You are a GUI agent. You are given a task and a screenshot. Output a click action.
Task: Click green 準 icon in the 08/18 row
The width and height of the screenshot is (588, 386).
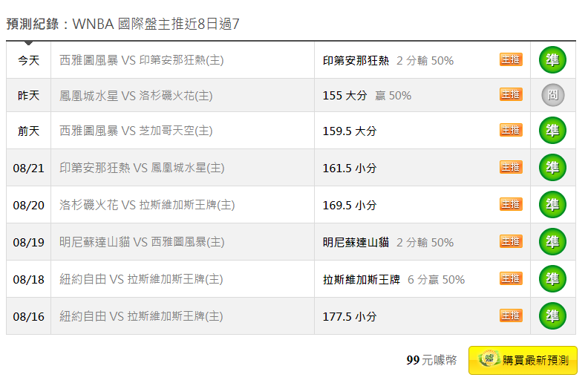(552, 278)
